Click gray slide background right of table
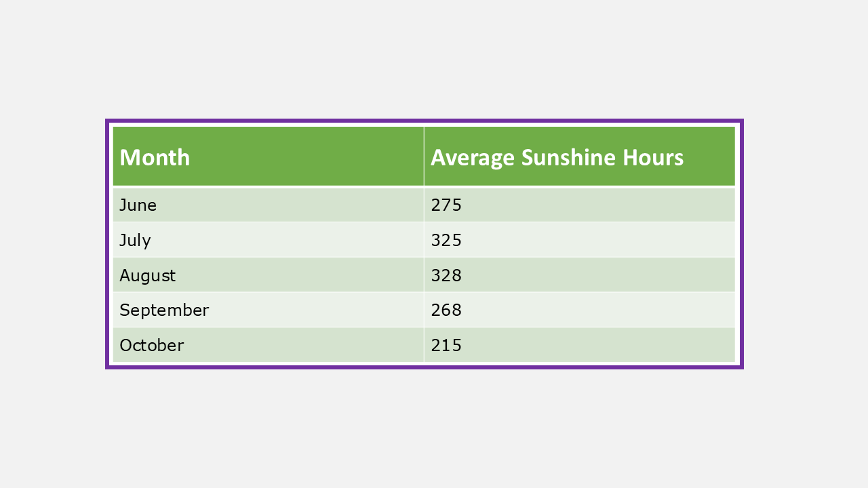 806,244
